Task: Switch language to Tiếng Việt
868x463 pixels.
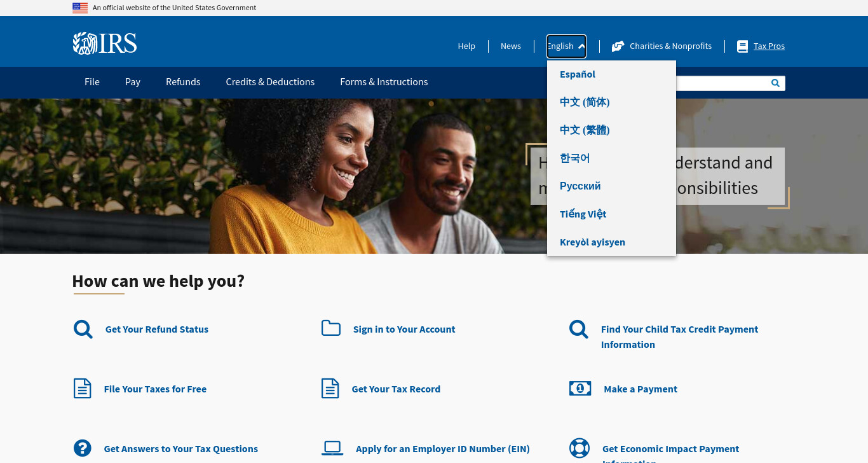Action: (x=583, y=214)
